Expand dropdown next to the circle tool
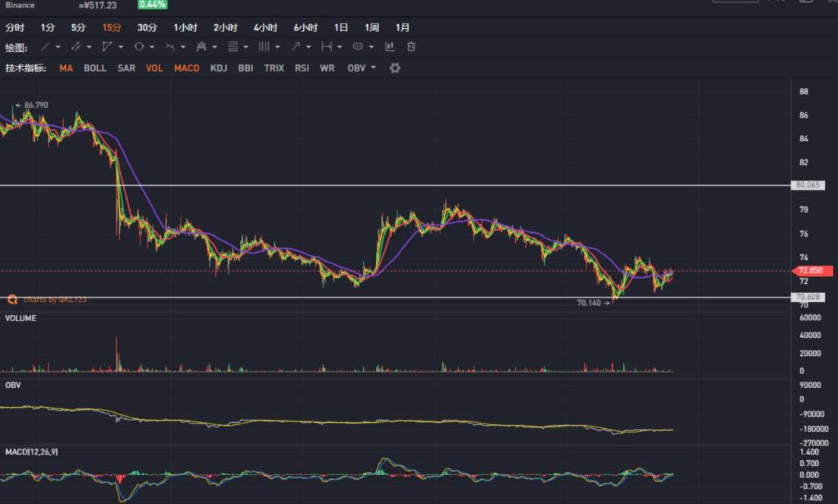 click(152, 47)
